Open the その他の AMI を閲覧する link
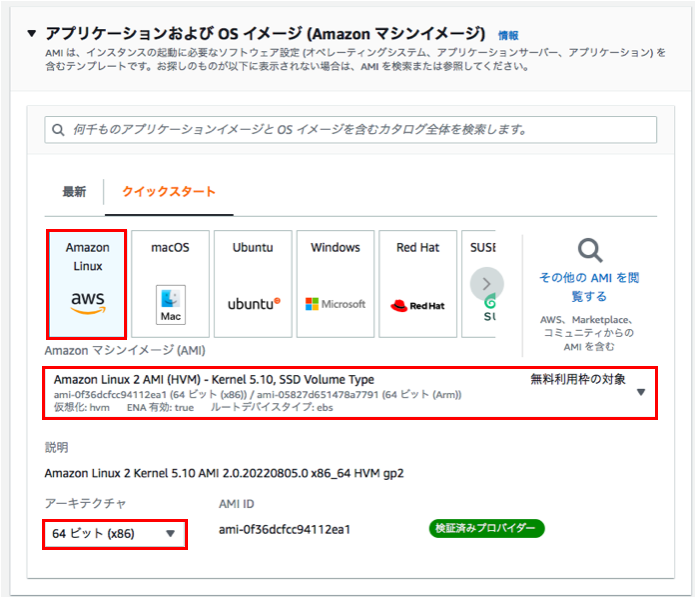695x597 pixels. click(589, 287)
